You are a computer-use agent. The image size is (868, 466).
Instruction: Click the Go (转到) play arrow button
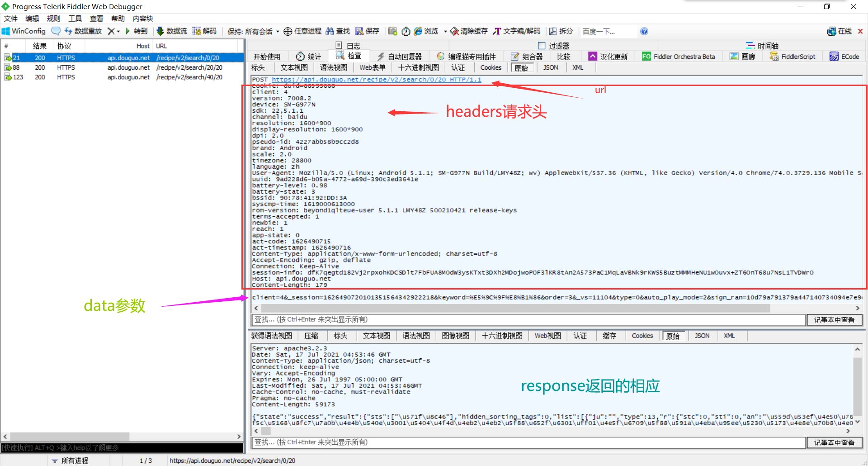tap(137, 31)
